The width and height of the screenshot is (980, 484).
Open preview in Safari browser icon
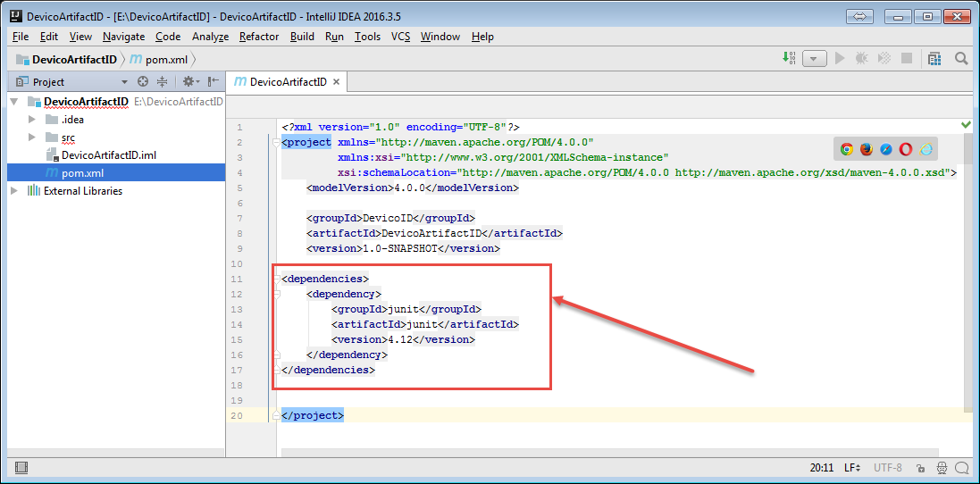point(885,148)
